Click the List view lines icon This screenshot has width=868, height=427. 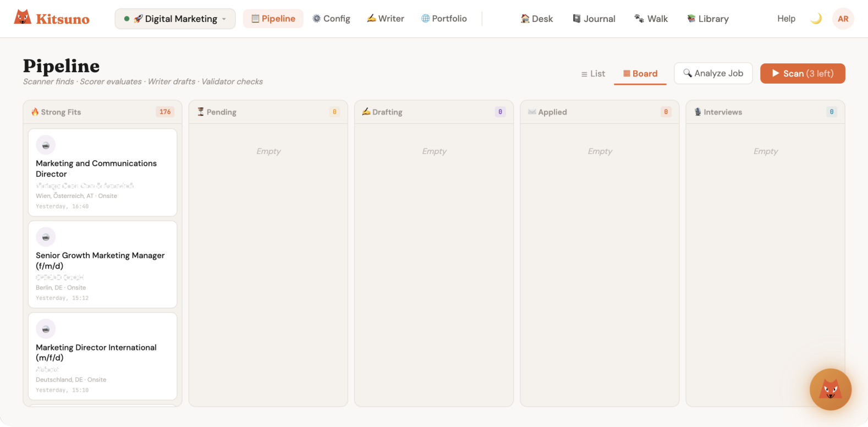click(584, 74)
